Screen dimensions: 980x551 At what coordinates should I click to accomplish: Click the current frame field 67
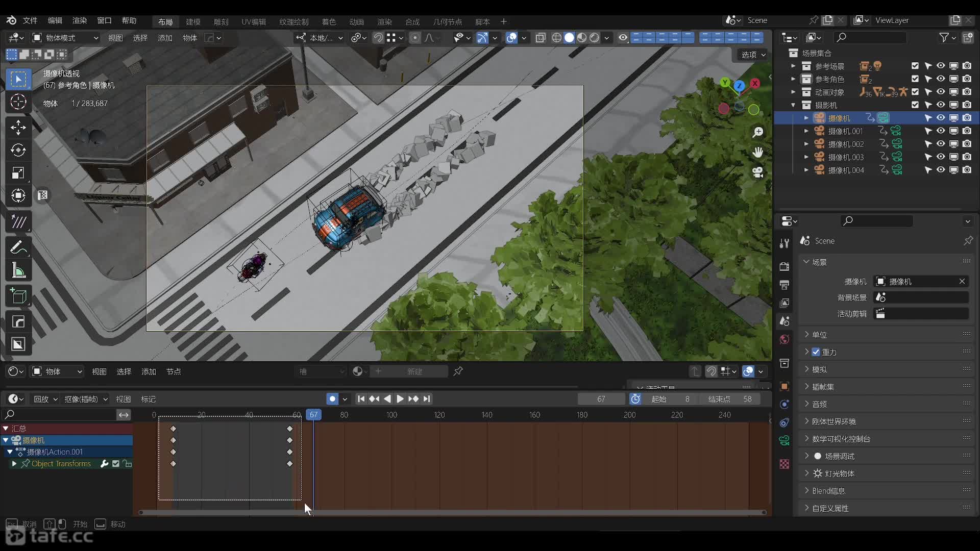(x=601, y=399)
